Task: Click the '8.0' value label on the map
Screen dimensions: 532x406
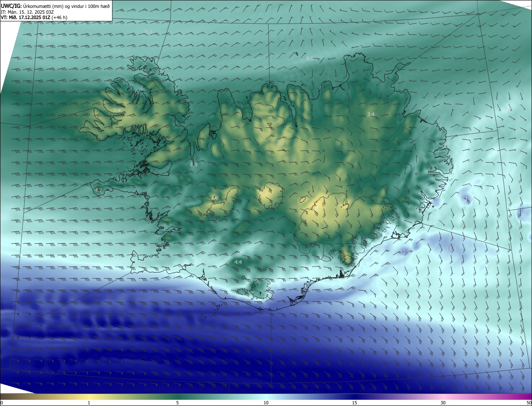Action: pos(310,59)
